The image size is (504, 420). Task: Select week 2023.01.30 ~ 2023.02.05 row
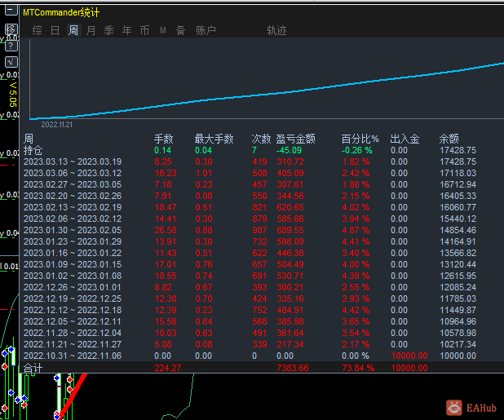250,230
